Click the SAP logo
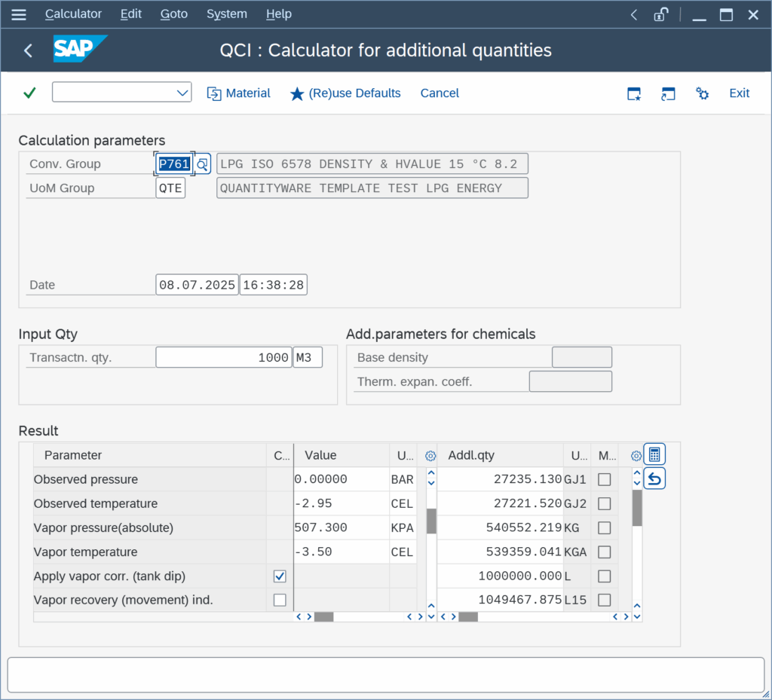The image size is (772, 700). point(80,49)
